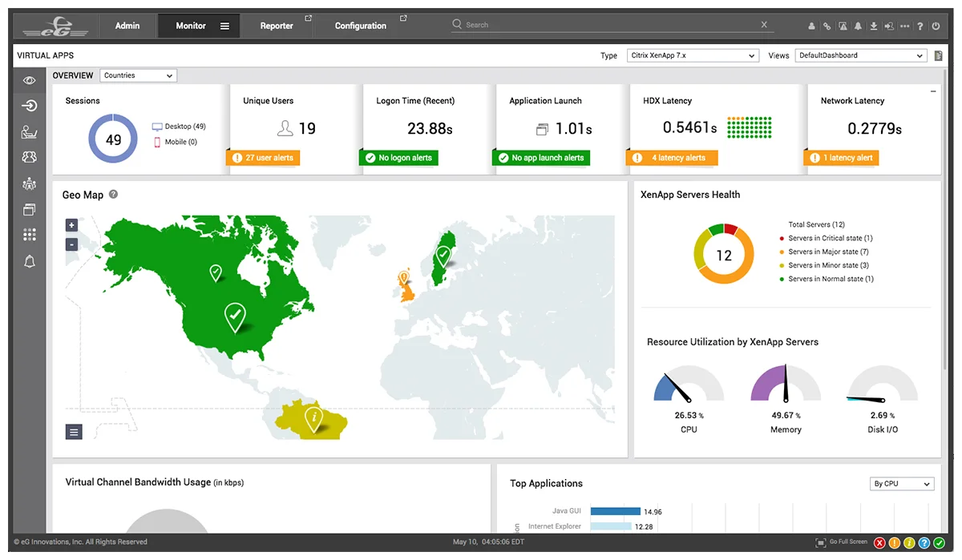
Task: Click the meeting table icon in sidebar
Action: 30,183
